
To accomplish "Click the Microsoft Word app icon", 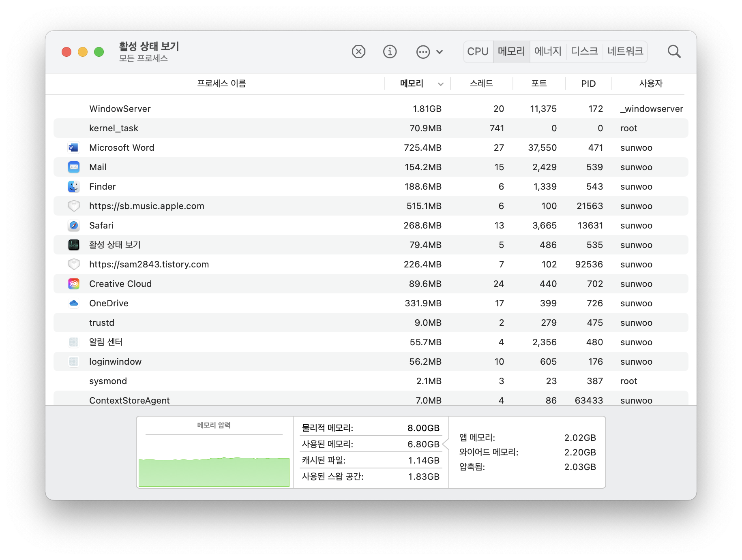I will point(73,147).
